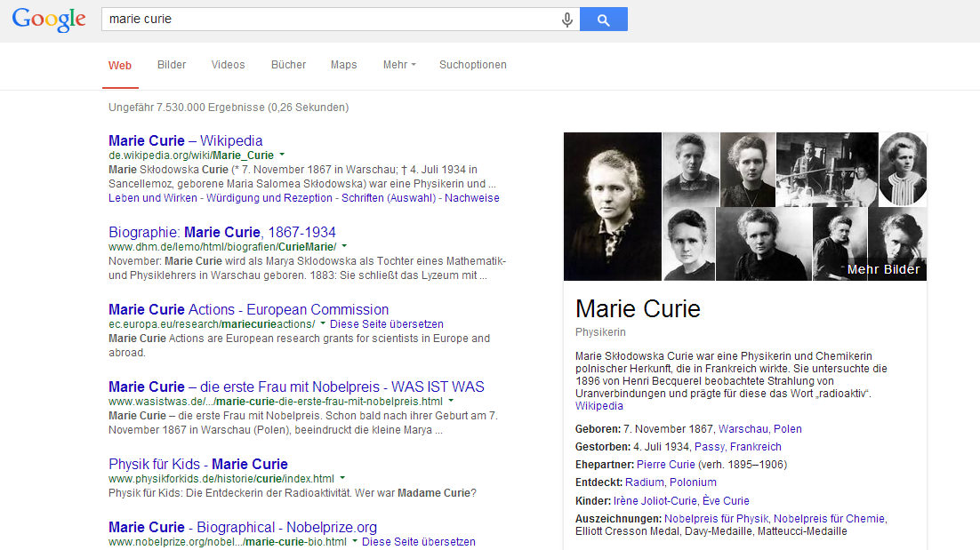Open the Marie Curie – Wikipedia result
Image resolution: width=980 pixels, height=550 pixels.
point(186,140)
